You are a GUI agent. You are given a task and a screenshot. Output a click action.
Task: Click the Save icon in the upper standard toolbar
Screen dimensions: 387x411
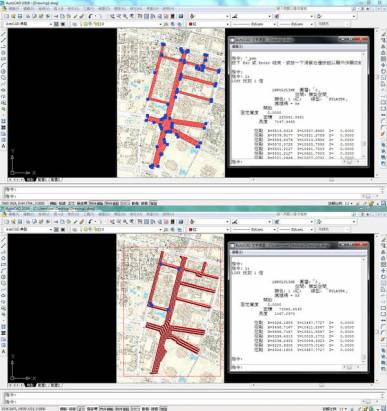[x=20, y=16]
